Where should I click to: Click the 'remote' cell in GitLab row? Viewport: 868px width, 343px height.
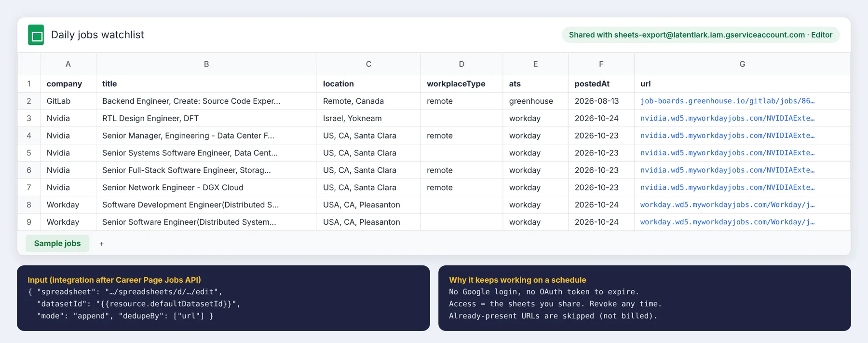[x=461, y=101]
